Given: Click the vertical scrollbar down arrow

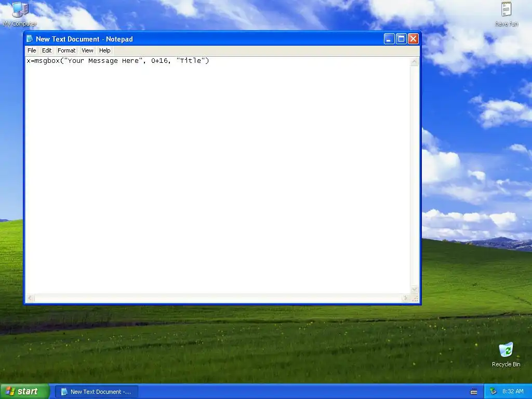Looking at the screenshot, I should pos(414,289).
